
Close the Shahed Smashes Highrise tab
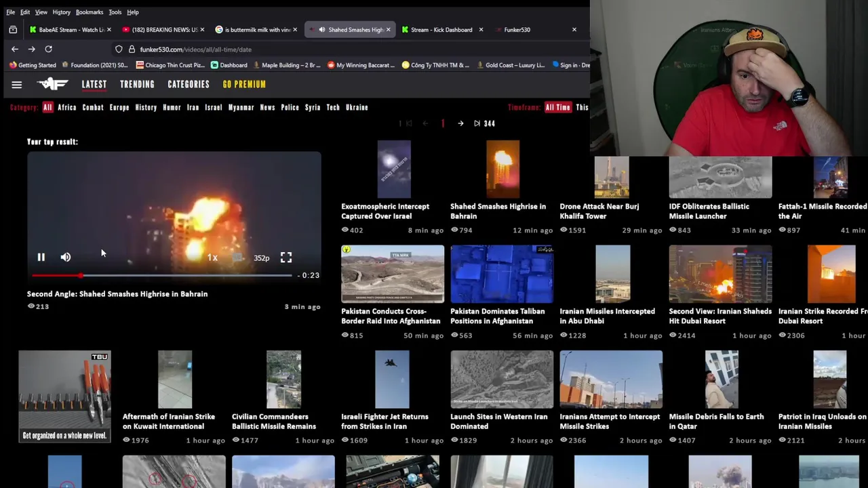pos(389,30)
